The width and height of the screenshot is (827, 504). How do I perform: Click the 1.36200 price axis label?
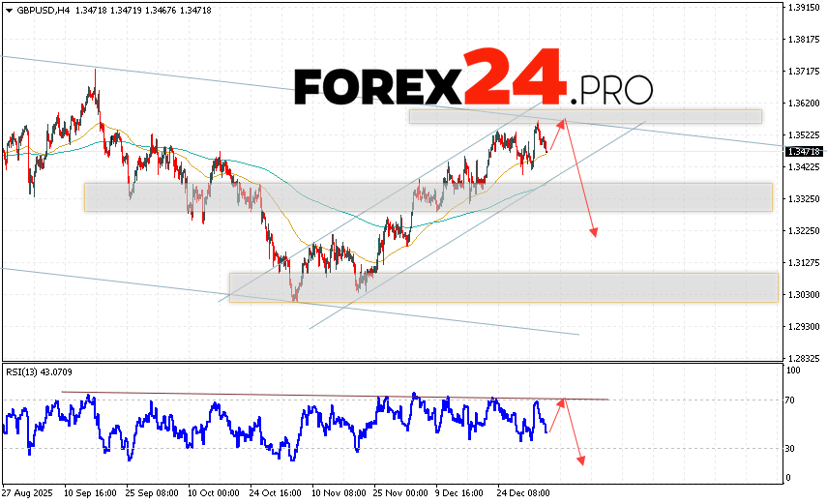click(x=805, y=103)
